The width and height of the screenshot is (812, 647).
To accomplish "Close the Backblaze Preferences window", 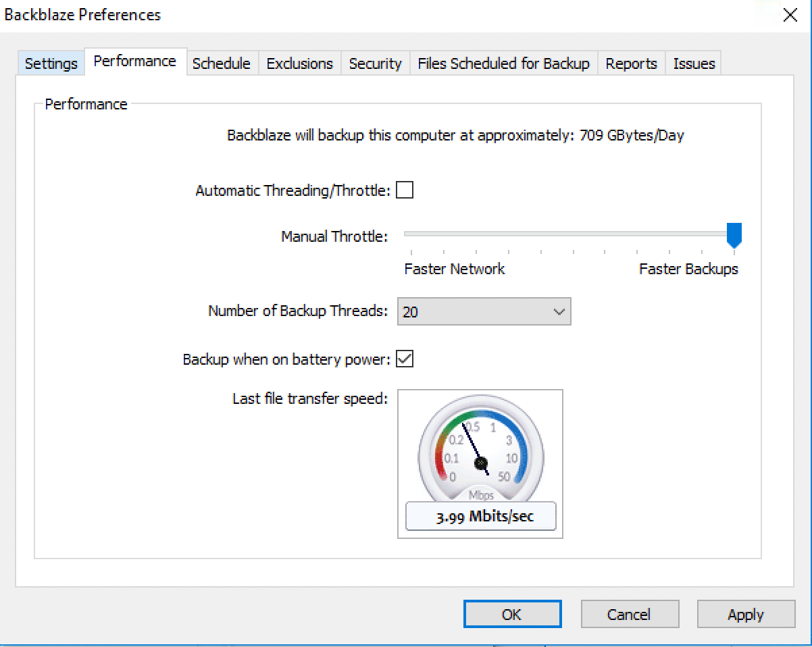I will click(x=790, y=15).
